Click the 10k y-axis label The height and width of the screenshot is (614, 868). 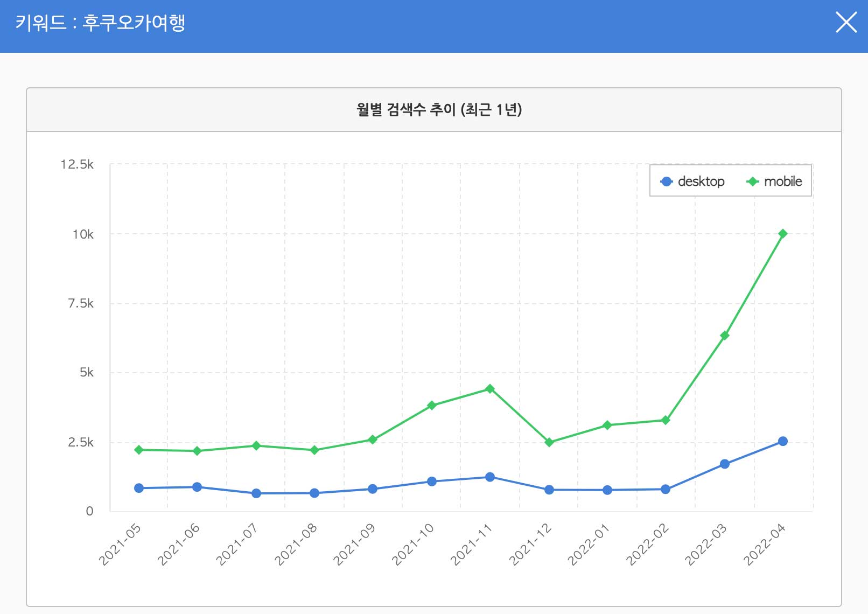(83, 234)
